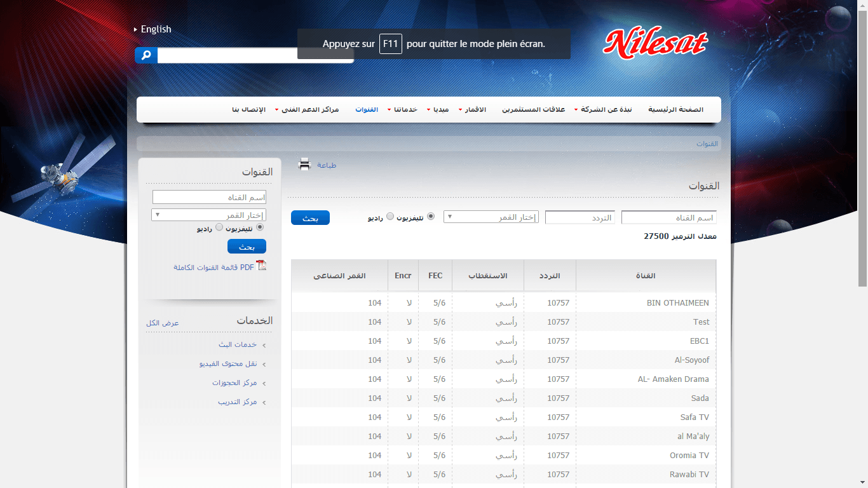Click the printer icon next to طباعة

pos(304,164)
